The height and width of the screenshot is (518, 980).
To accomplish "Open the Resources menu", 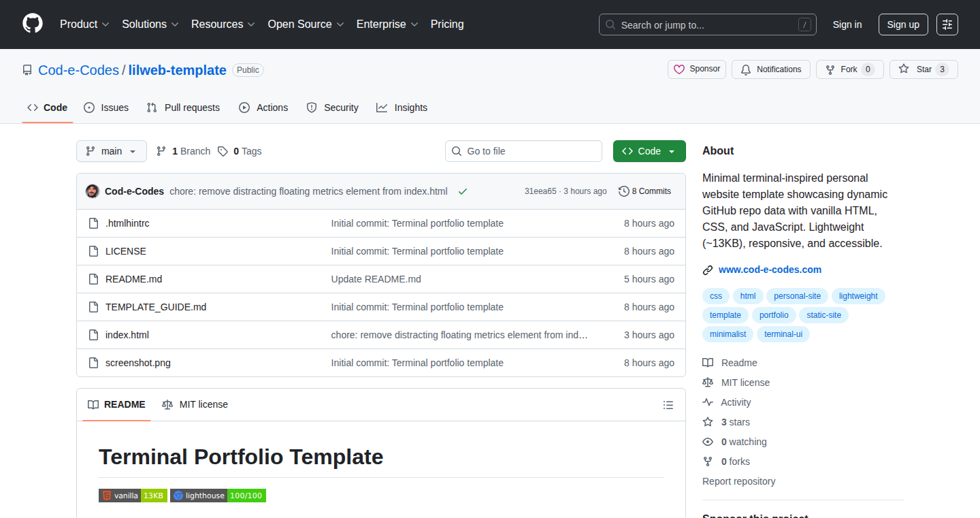I will pyautogui.click(x=223, y=25).
